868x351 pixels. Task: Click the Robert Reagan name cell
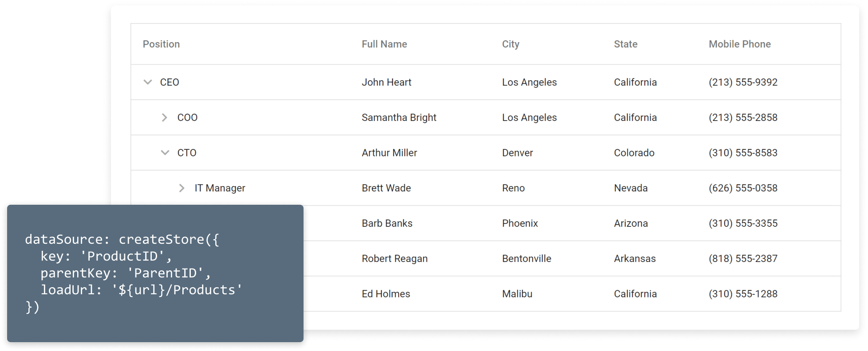click(394, 259)
